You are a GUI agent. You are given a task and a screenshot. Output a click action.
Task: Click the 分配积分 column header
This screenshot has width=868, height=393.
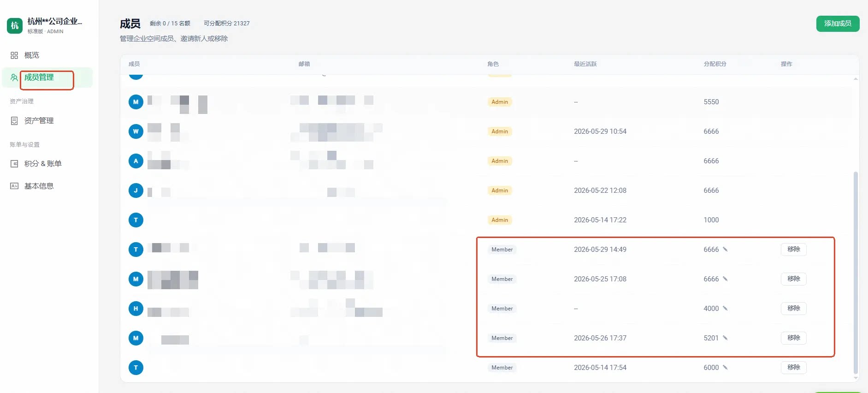pos(715,64)
